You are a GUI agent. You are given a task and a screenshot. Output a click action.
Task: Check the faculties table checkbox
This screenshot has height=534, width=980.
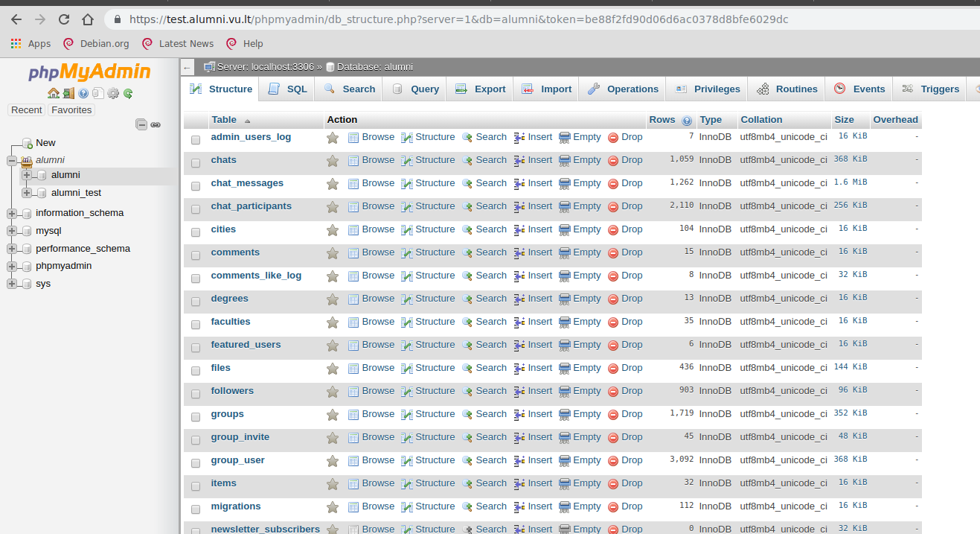pos(196,324)
